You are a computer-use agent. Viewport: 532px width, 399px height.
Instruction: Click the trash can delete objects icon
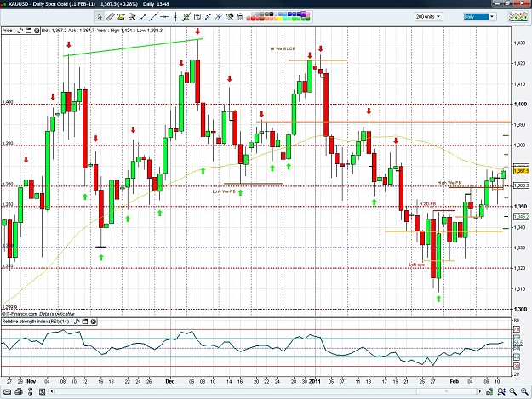tap(241, 17)
